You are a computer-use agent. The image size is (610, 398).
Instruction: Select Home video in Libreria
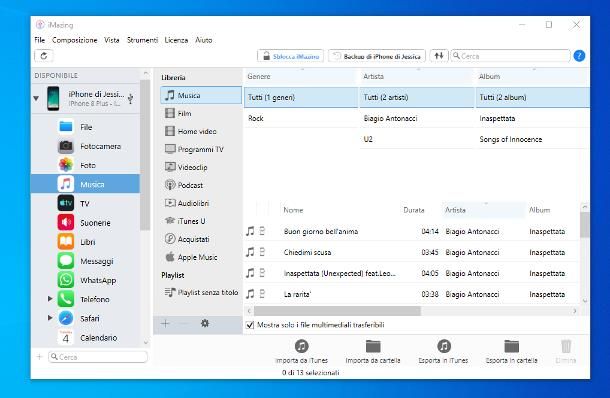(201, 131)
